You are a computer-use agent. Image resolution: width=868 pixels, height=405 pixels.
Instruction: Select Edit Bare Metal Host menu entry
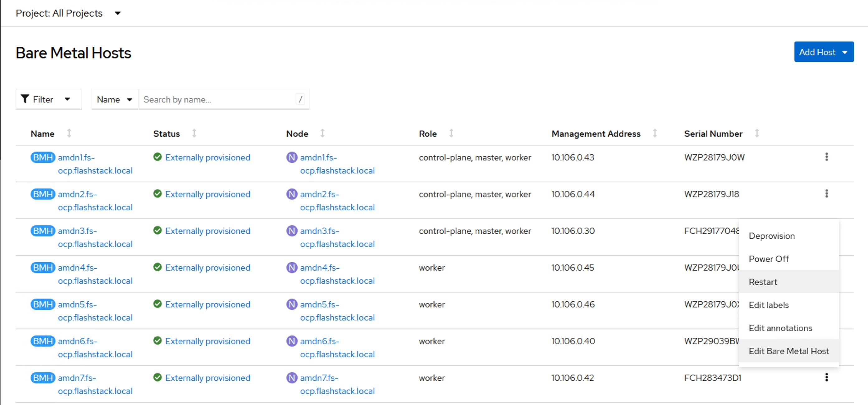pyautogui.click(x=789, y=351)
